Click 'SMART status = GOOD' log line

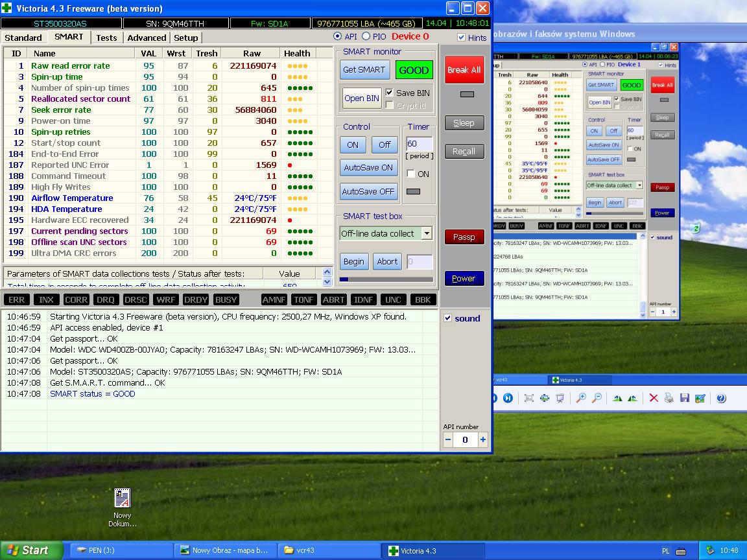[93, 394]
